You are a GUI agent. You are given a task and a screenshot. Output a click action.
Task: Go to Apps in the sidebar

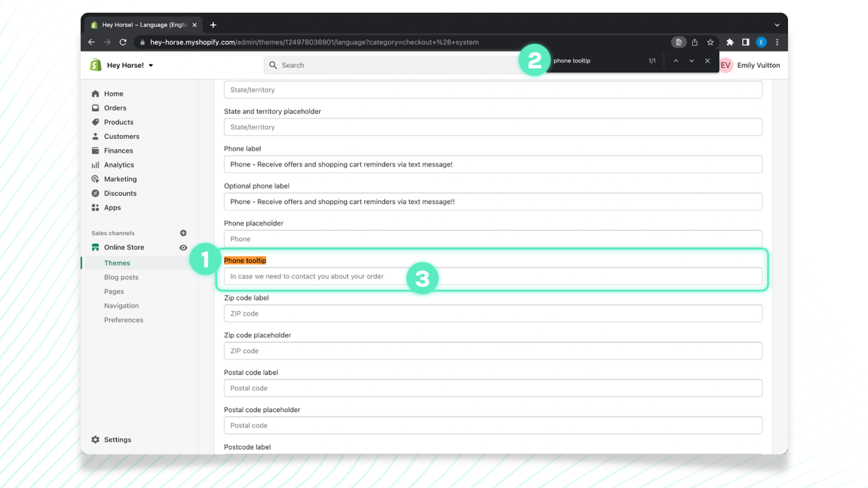pos(112,207)
